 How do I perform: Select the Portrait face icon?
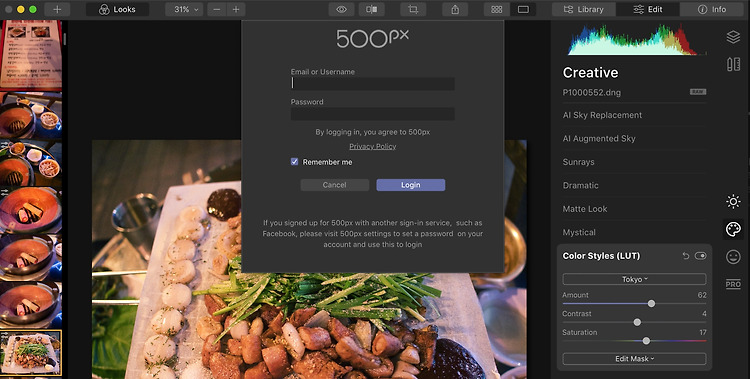733,257
